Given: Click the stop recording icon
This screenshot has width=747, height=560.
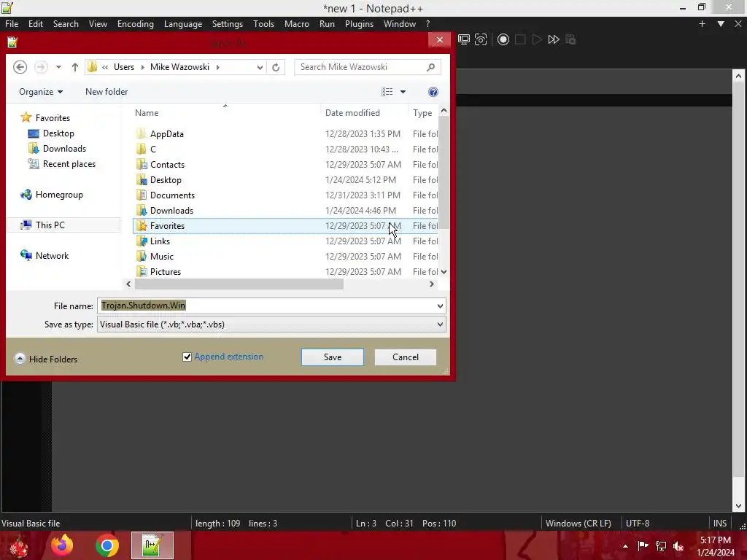Looking at the screenshot, I should (x=520, y=39).
